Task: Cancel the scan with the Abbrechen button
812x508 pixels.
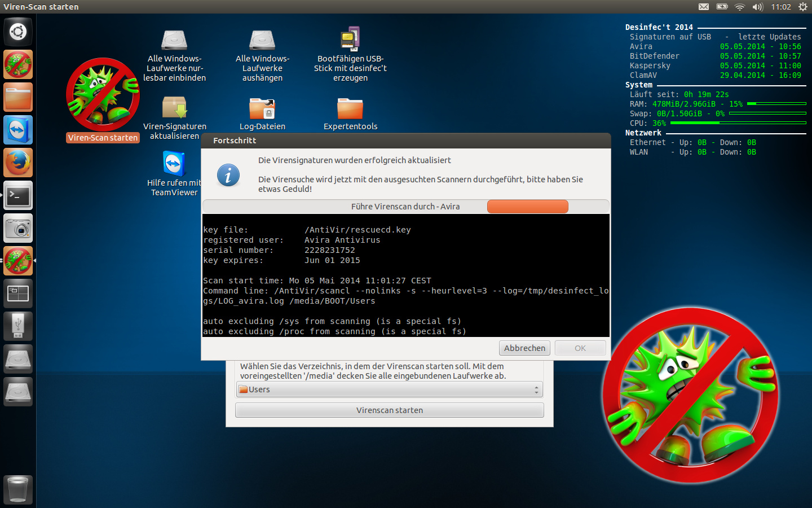Action: point(524,348)
